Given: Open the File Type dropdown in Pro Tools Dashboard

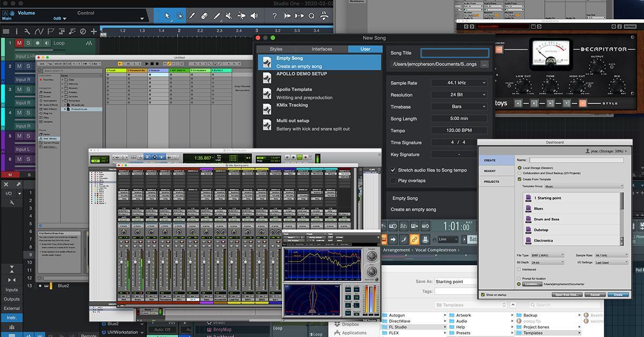Looking at the screenshot, I should 547,256.
